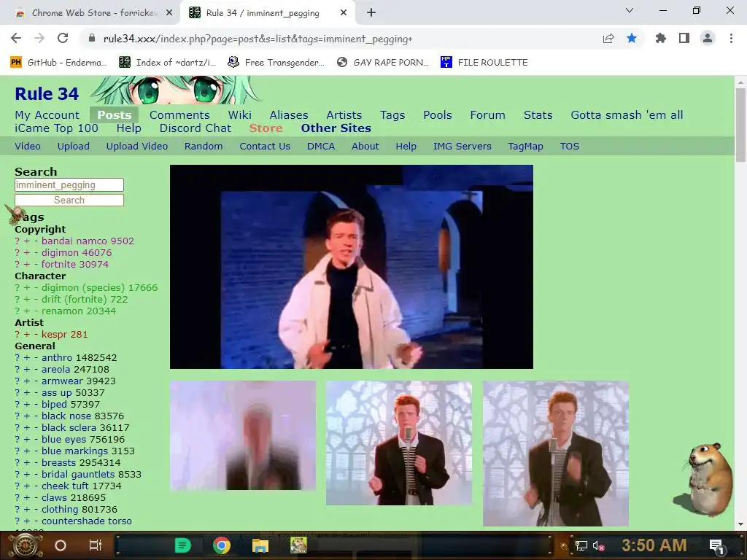Viewport: 747px width, 560px height.
Task: Click the 'clothing' tag
Action: (x=61, y=510)
